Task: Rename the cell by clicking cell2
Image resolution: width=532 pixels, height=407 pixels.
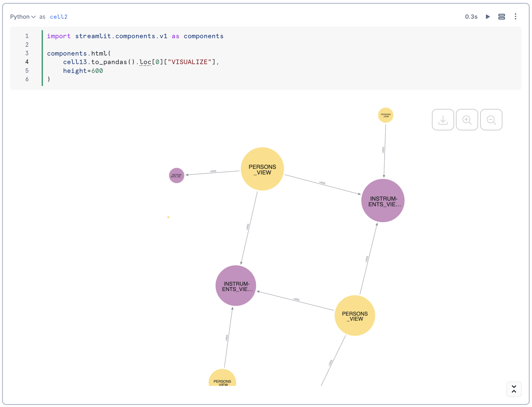Action: click(59, 17)
